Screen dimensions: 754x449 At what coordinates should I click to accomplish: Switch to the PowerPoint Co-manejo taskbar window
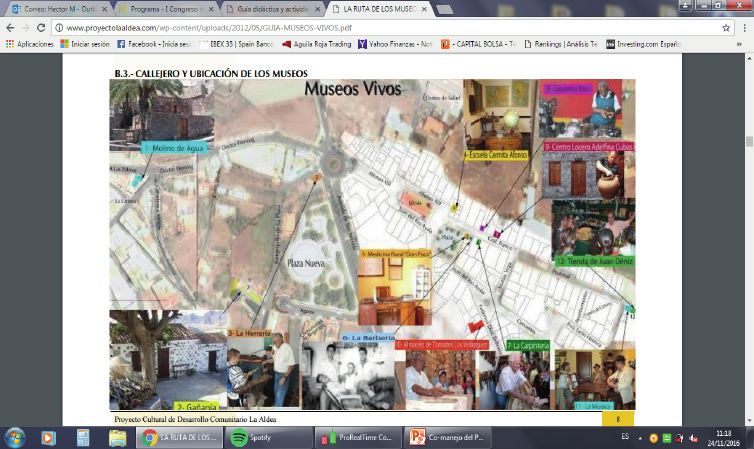pyautogui.click(x=447, y=437)
